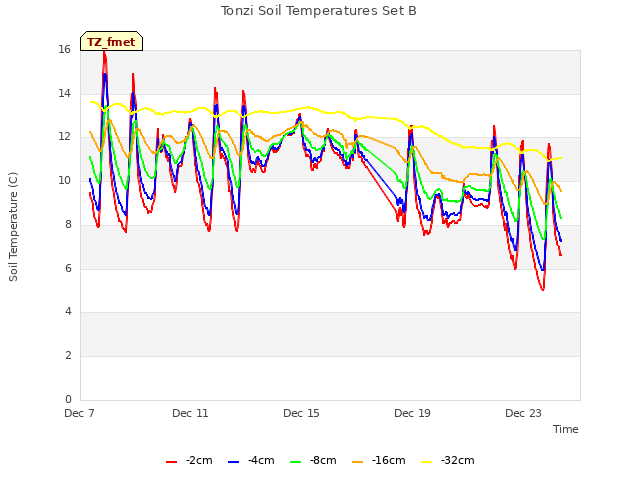Click the Dec 15 x-axis label
The width and height of the screenshot is (640, 480).
pos(301,413)
